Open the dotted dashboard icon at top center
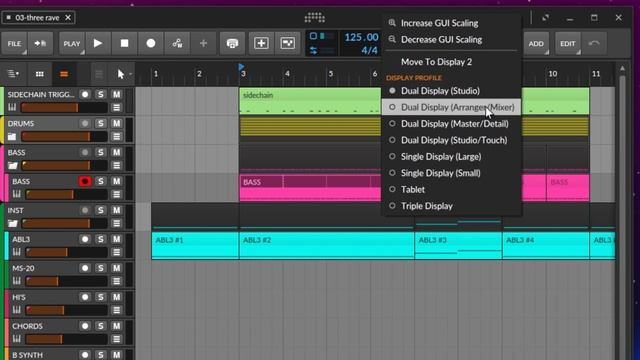This screenshot has width=640, height=360. [315, 18]
